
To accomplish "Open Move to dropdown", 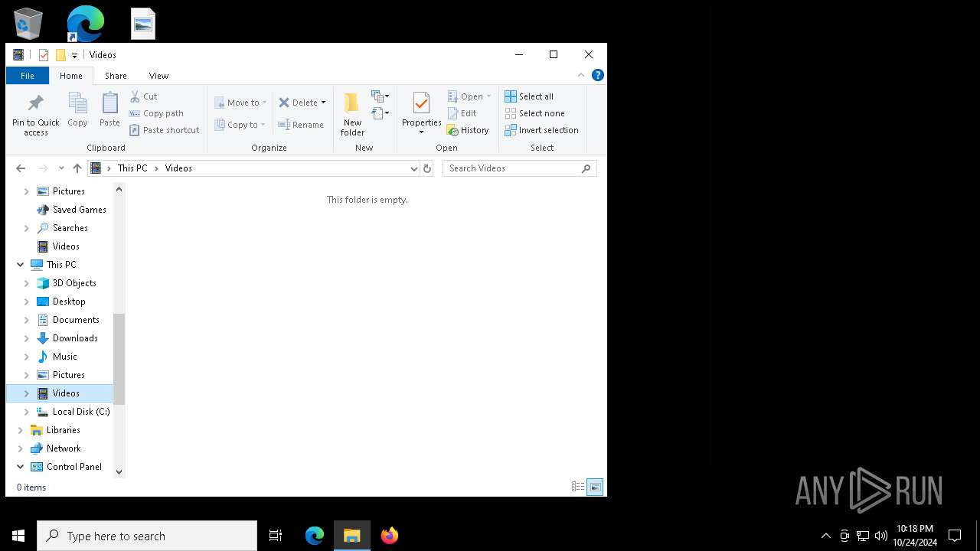I will [240, 103].
